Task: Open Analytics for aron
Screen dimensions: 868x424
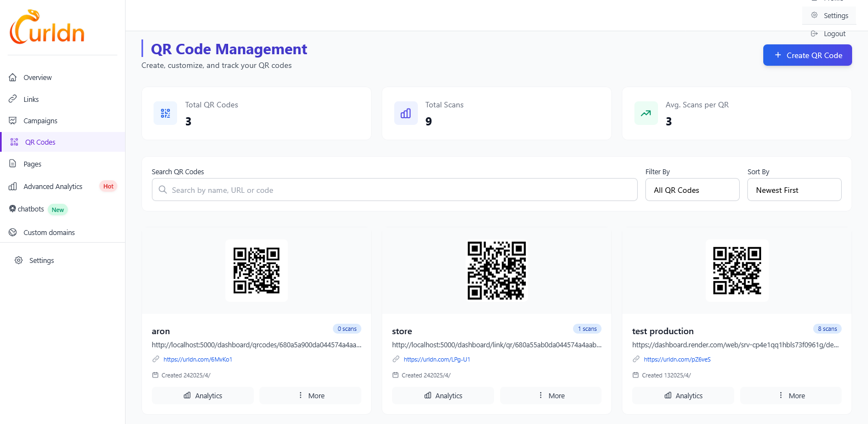Action: [202, 396]
